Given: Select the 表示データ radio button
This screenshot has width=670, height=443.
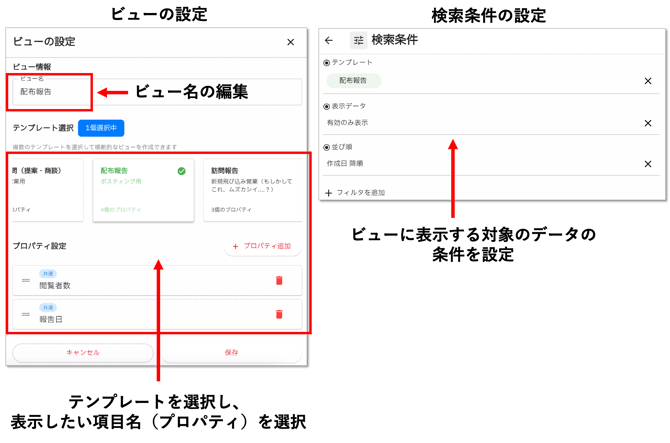Looking at the screenshot, I should pyautogui.click(x=327, y=105).
